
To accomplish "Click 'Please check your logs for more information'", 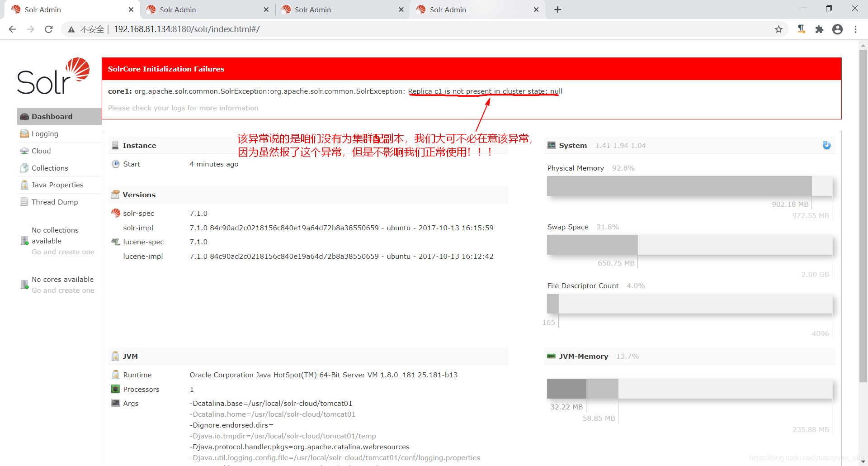I will pos(183,108).
